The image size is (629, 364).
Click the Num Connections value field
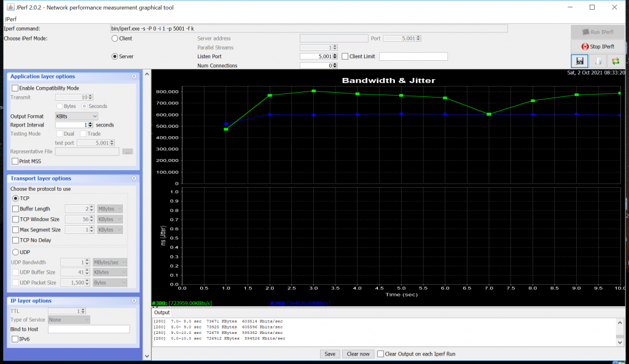[316, 66]
